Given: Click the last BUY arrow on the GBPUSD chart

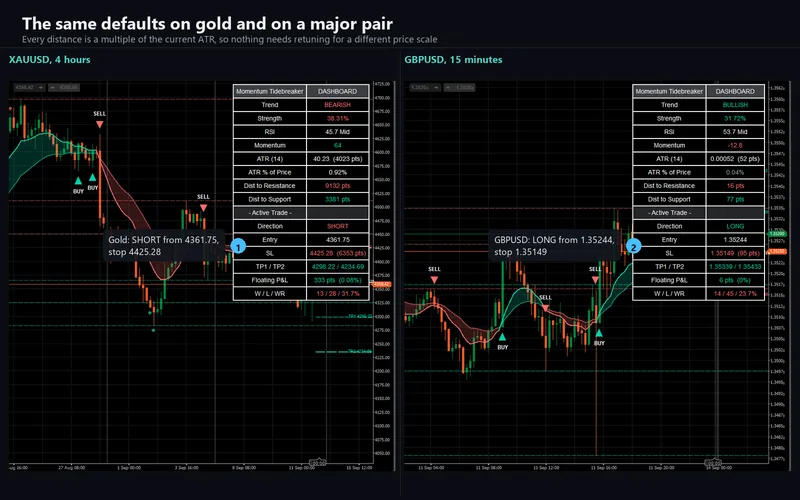Looking at the screenshot, I should tap(599, 333).
